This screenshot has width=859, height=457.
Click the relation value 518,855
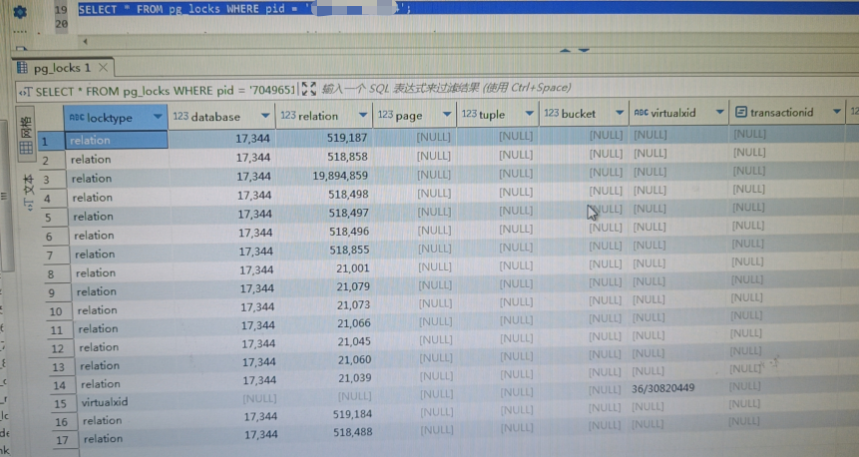(349, 250)
